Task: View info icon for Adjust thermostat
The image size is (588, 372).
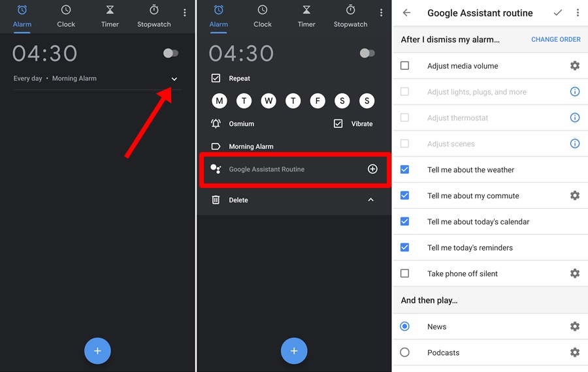Action: [x=574, y=117]
